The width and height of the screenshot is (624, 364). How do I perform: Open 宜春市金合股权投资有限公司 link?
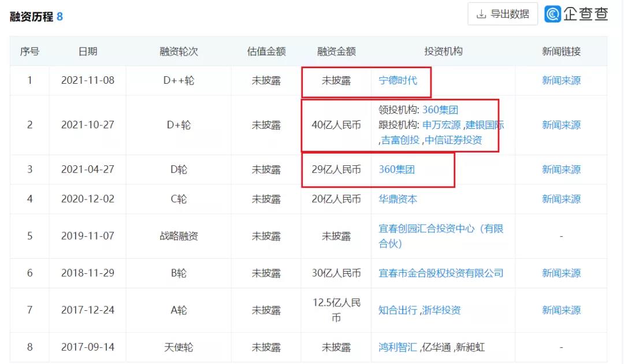pos(441,273)
